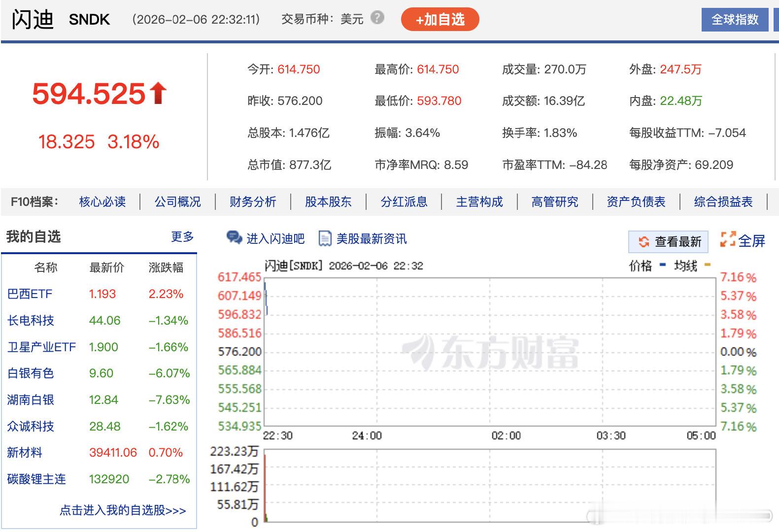Click 点击进入我的自选股>>> link
779x532 pixels.
pyautogui.click(x=123, y=510)
